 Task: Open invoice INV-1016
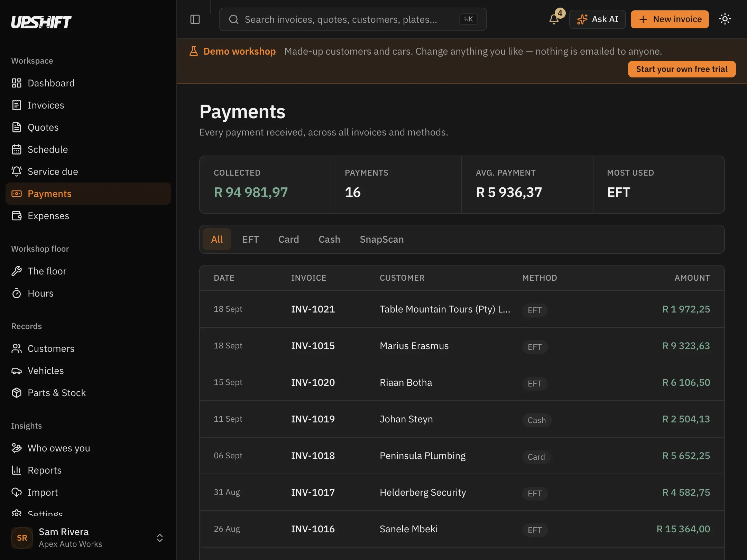313,529
